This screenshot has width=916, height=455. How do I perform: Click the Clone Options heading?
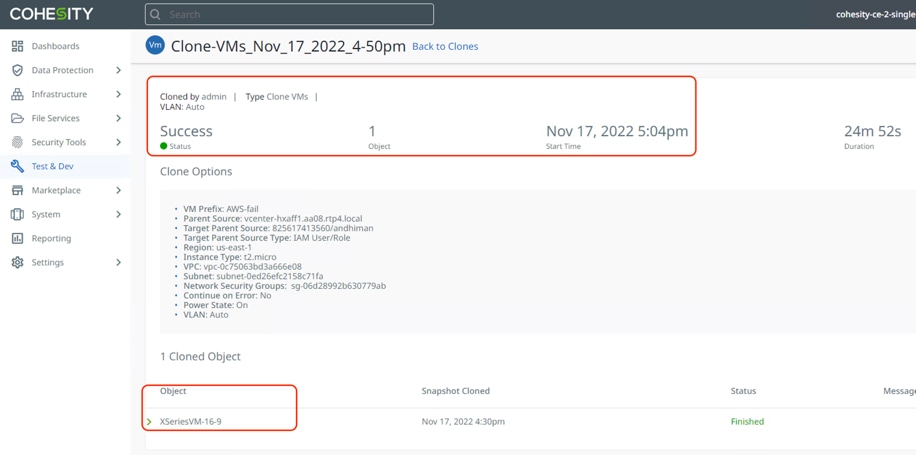pyautogui.click(x=196, y=172)
